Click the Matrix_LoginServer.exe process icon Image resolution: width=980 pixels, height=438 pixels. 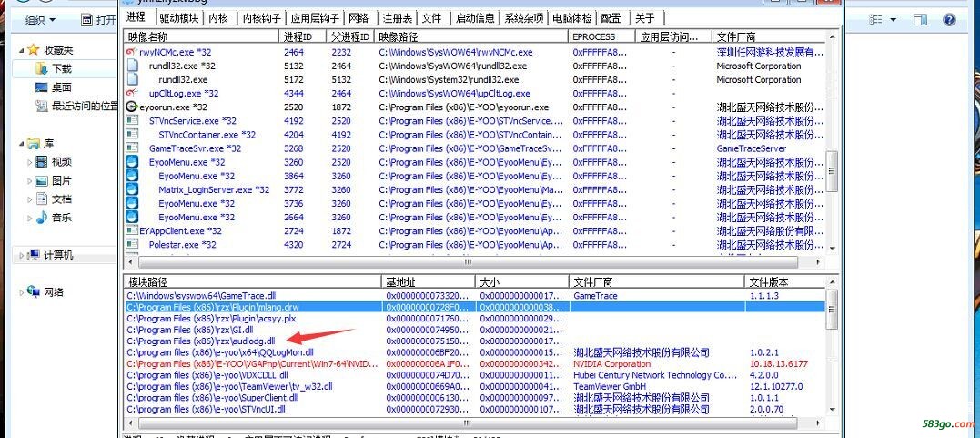click(131, 190)
